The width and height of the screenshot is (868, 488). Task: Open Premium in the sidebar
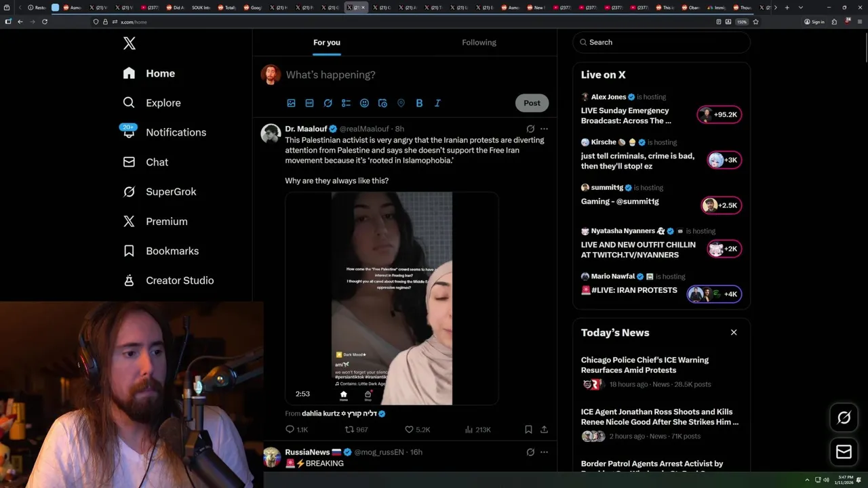pyautogui.click(x=155, y=222)
